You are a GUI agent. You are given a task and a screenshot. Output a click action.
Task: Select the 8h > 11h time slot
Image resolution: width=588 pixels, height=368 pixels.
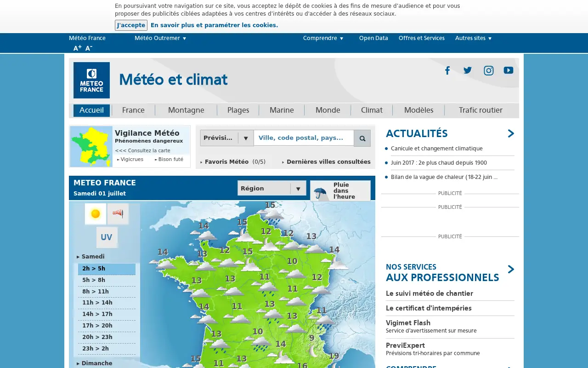[107, 292]
